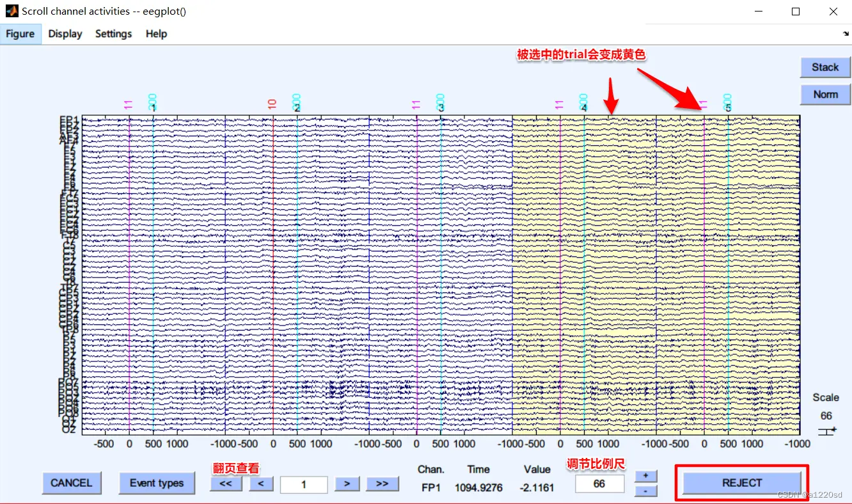
Task: Decrease scale with the - button
Action: [x=646, y=491]
